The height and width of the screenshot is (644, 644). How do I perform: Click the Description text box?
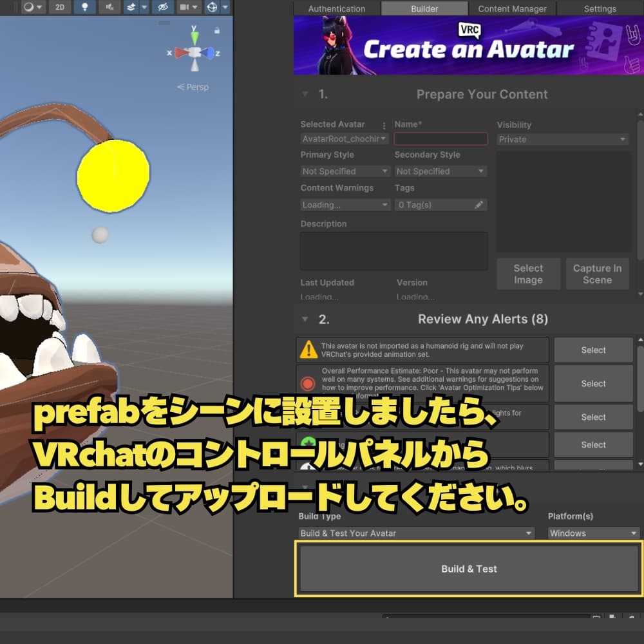tap(394, 251)
